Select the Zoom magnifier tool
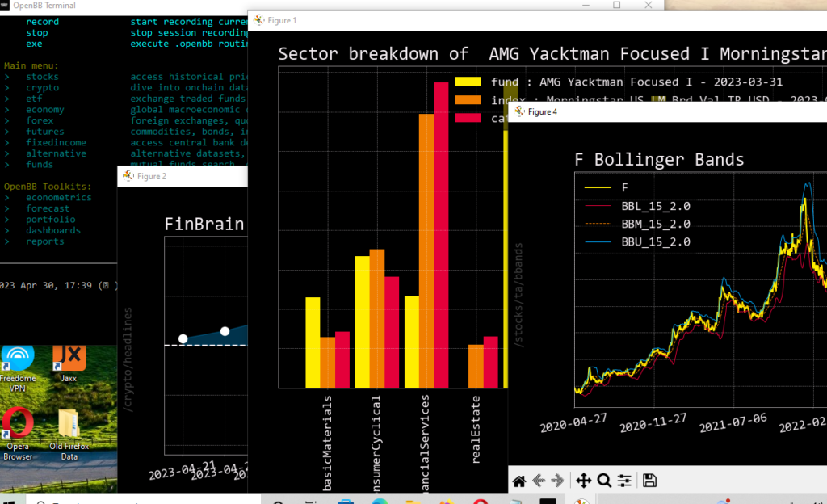The width and height of the screenshot is (827, 504). coord(604,481)
